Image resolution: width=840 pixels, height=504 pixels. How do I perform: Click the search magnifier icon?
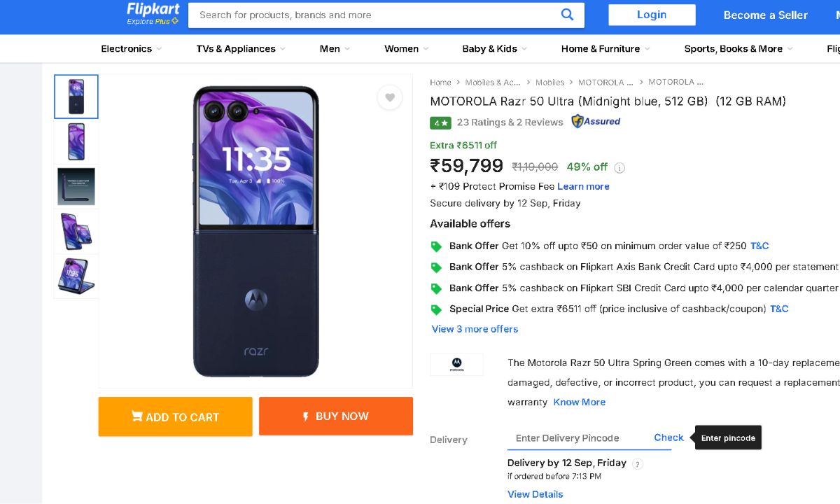coord(567,15)
